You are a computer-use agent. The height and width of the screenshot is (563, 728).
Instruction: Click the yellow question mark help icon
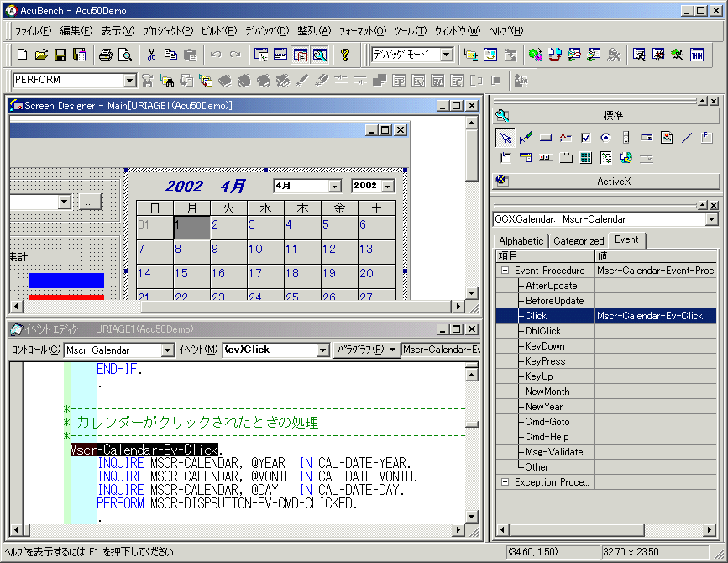(344, 55)
